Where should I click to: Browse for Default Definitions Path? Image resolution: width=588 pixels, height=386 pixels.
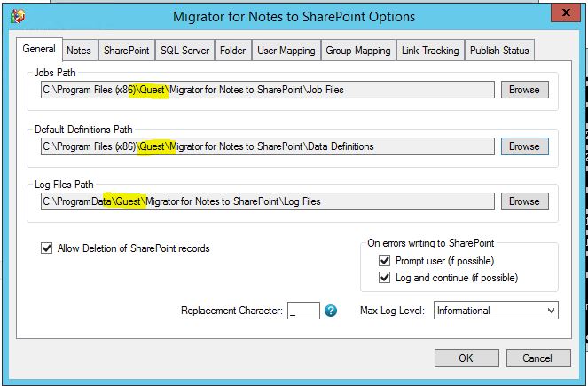click(x=525, y=146)
